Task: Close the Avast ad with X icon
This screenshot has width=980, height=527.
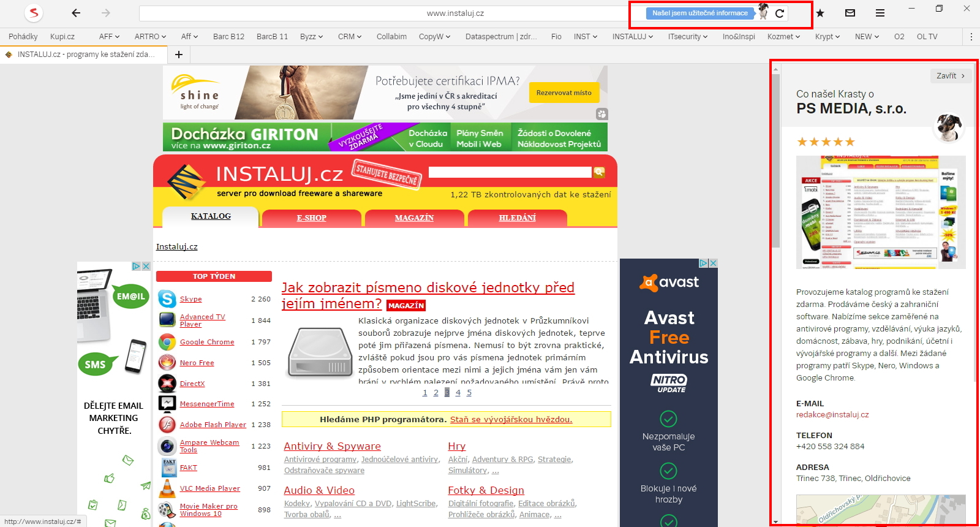Action: (713, 263)
